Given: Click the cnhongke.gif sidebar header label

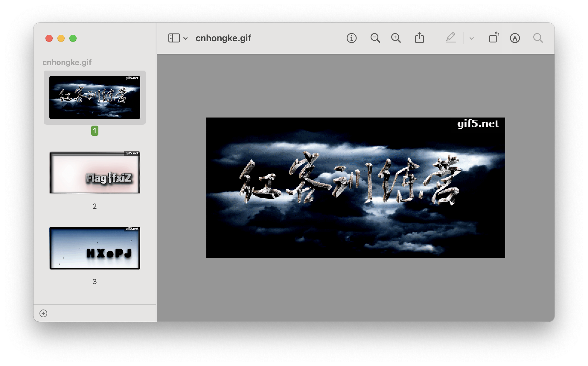Looking at the screenshot, I should [x=67, y=62].
